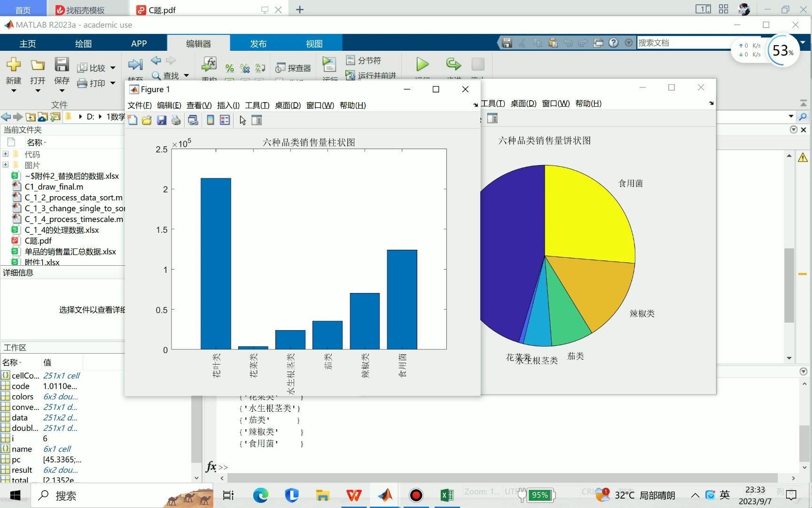Open Property Inspector icon in Figure 1
The image size is (812, 508).
click(x=257, y=120)
